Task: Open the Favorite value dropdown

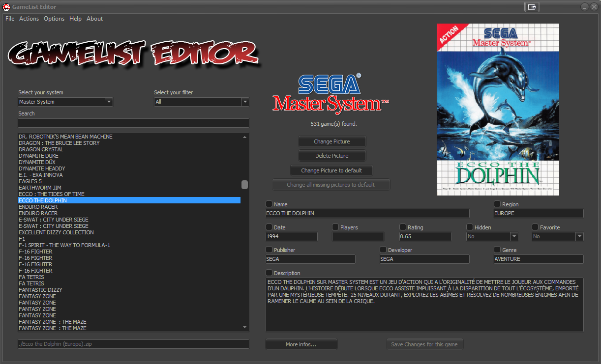Action: [558, 236]
